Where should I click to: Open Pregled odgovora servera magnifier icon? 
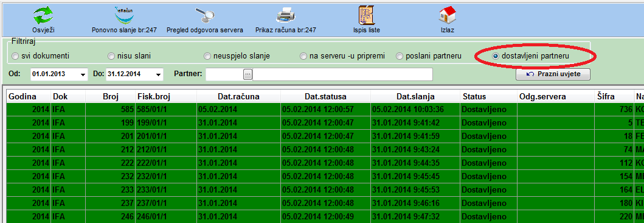click(x=204, y=15)
